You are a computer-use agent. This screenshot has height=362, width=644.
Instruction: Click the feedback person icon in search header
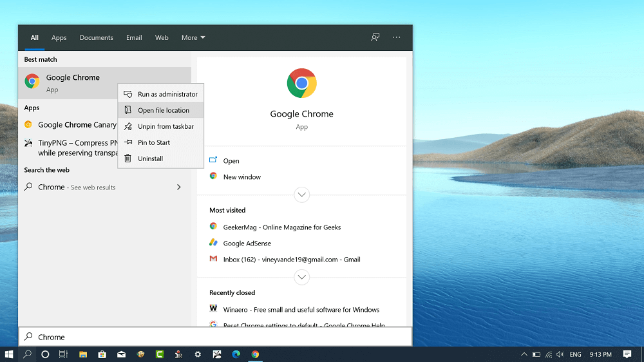pyautogui.click(x=375, y=37)
